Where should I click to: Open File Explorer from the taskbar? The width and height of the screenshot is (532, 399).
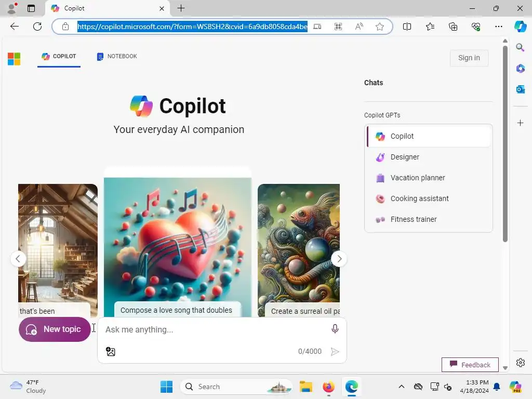[x=305, y=387]
